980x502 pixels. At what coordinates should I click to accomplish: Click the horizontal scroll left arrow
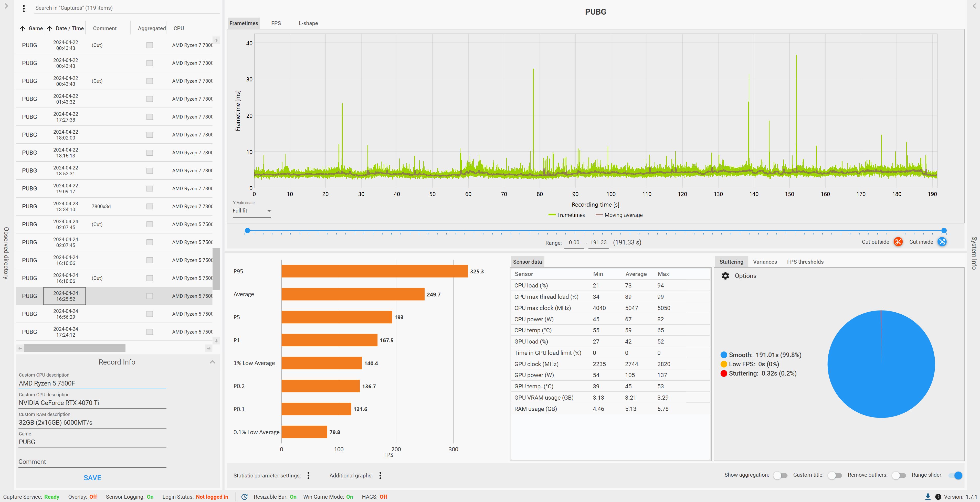(x=20, y=348)
